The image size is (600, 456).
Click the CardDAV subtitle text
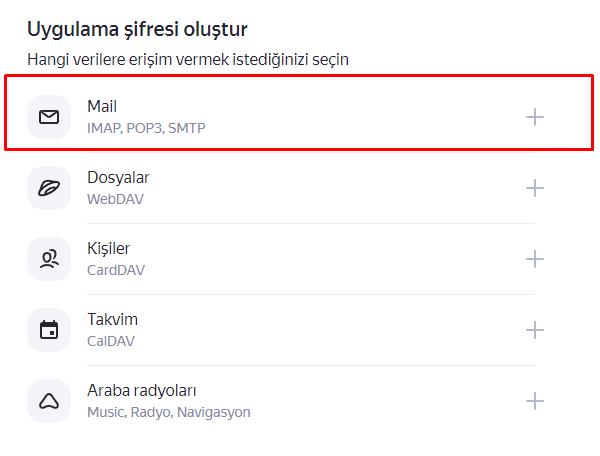tap(117, 270)
